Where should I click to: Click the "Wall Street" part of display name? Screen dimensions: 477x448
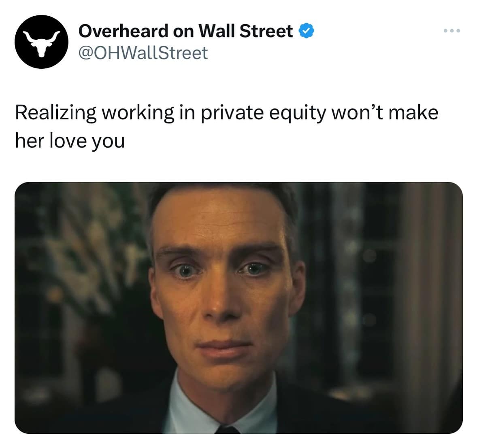click(246, 31)
